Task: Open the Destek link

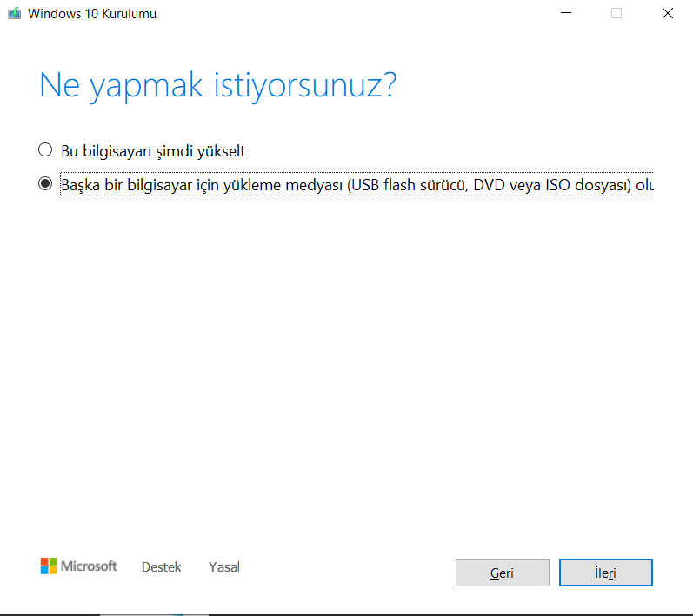Action: [162, 567]
